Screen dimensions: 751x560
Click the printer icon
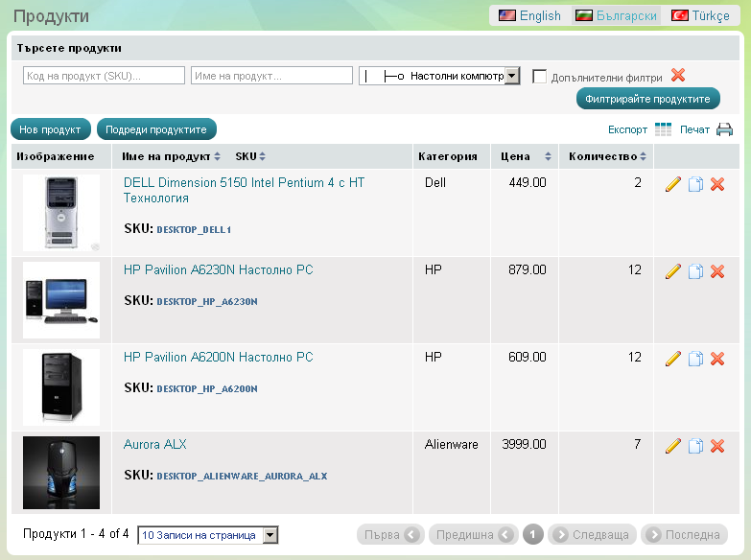point(724,129)
